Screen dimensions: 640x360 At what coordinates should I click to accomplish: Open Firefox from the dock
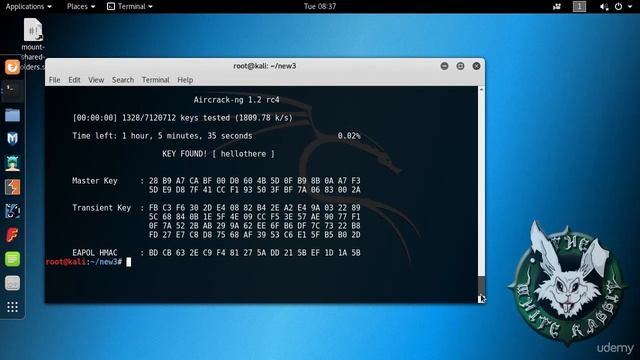click(12, 67)
